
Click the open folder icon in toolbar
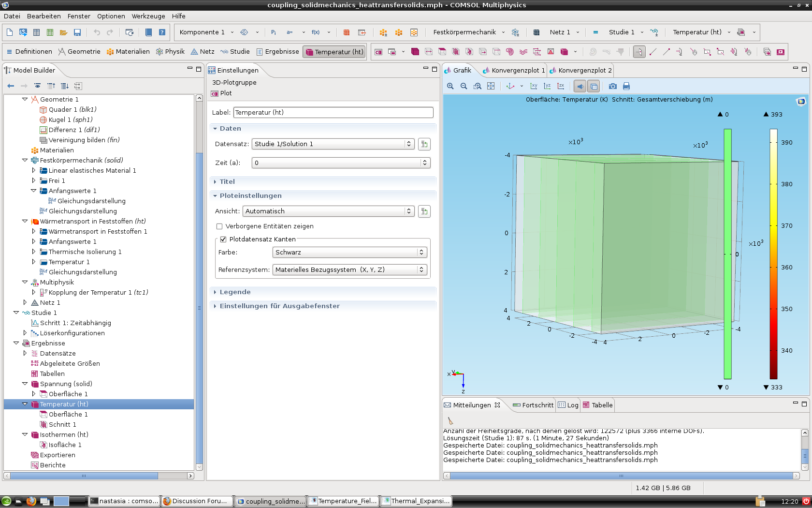(63, 32)
